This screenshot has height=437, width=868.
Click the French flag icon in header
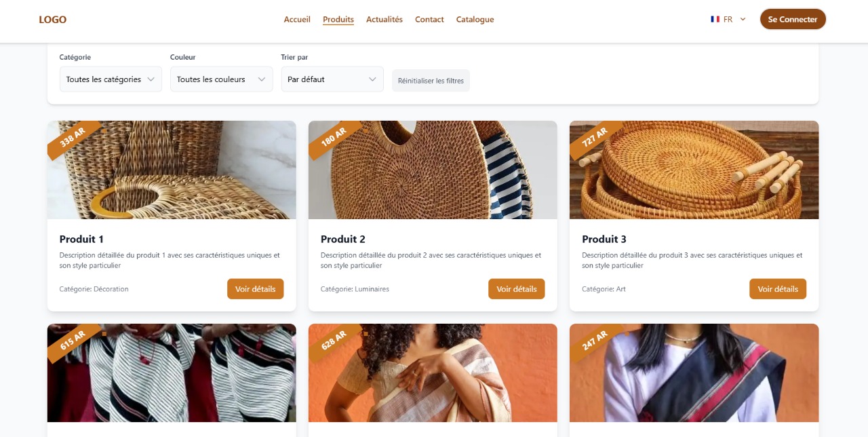(714, 19)
